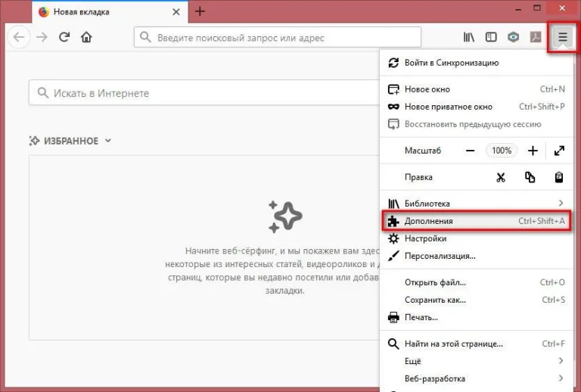
Task: Close the Новая вкладка tab
Action: pyautogui.click(x=176, y=12)
